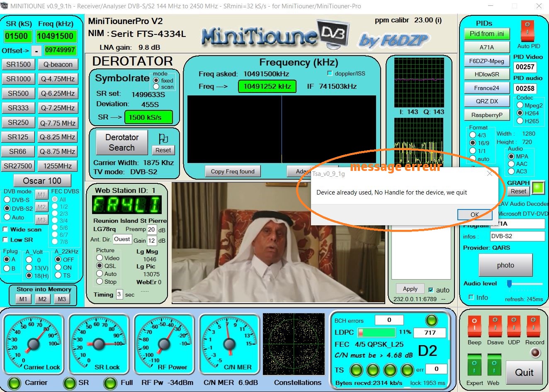Toggle the Record rocker switch
The image size is (549, 392).
point(533,326)
